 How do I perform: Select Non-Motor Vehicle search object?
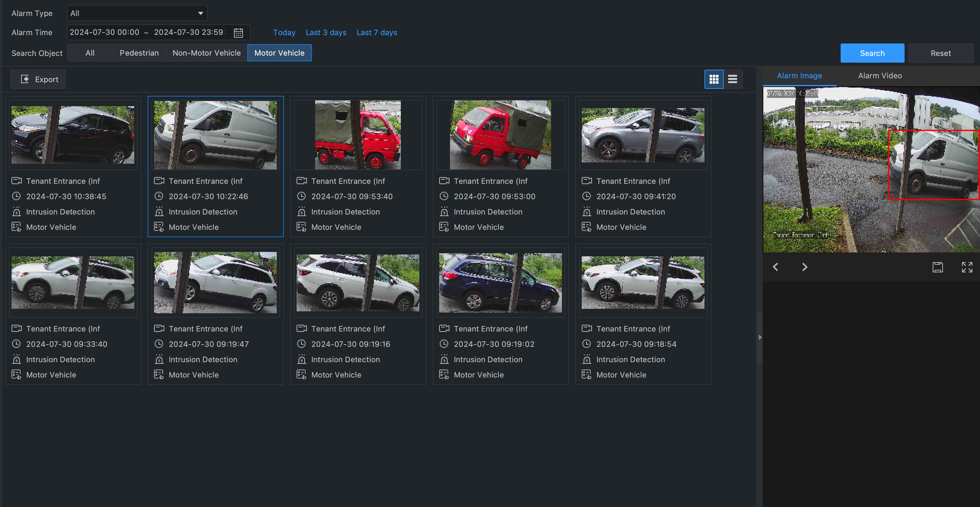206,53
